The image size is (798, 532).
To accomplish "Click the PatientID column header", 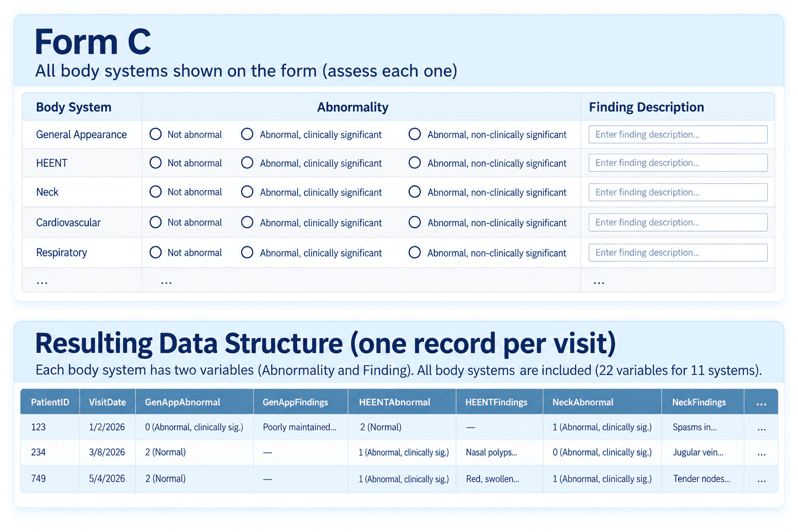I will click(x=50, y=402).
